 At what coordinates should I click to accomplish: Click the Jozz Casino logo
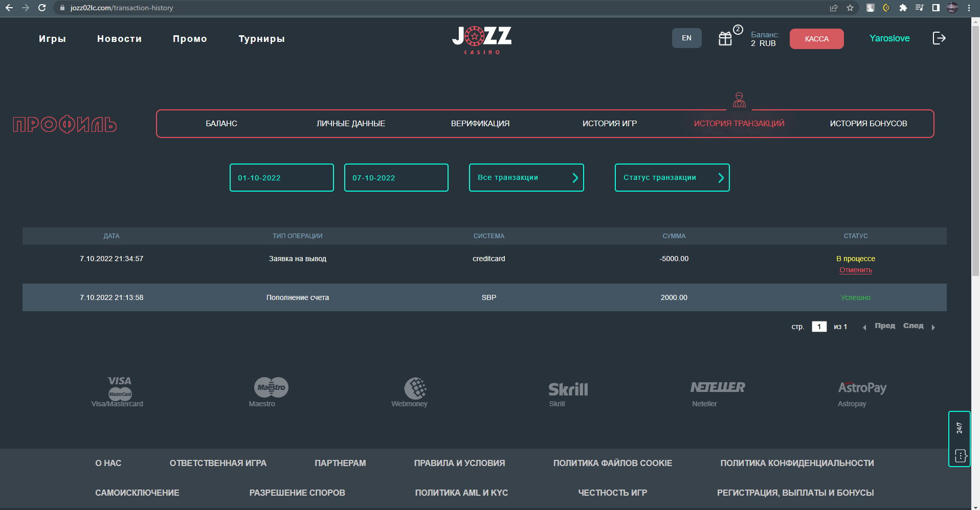point(482,39)
